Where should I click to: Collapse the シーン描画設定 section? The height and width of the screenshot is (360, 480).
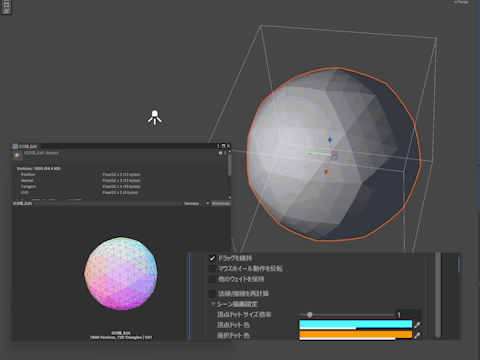pyautogui.click(x=213, y=304)
